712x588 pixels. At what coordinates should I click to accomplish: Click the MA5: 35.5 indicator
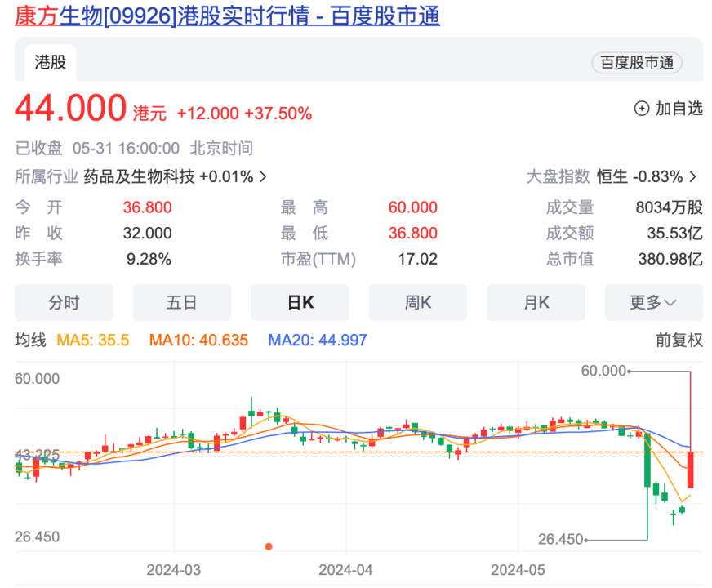pos(92,340)
